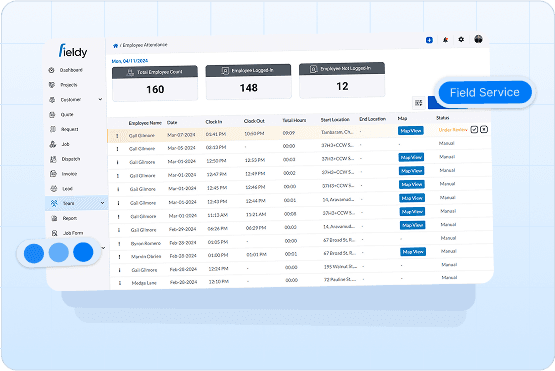
Task: Open the Projects sidebar icon
Action: click(52, 85)
